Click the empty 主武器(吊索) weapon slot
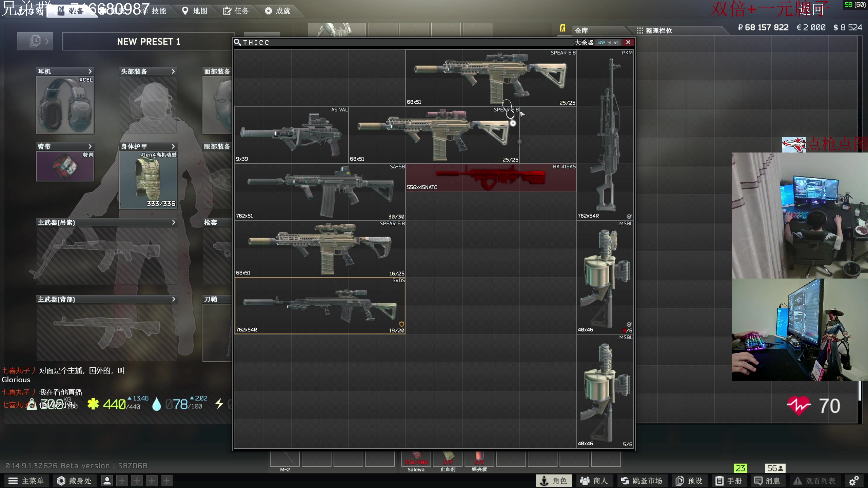 click(x=107, y=256)
